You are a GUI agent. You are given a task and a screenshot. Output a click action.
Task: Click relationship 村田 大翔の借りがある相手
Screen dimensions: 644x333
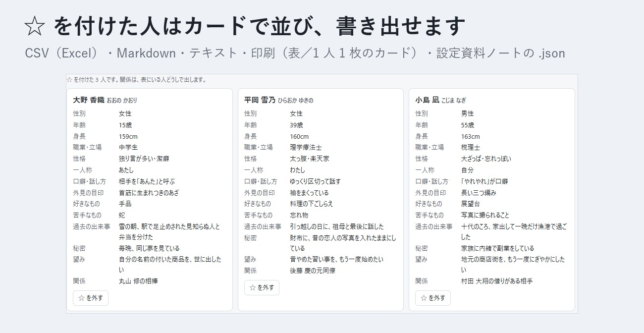click(497, 281)
